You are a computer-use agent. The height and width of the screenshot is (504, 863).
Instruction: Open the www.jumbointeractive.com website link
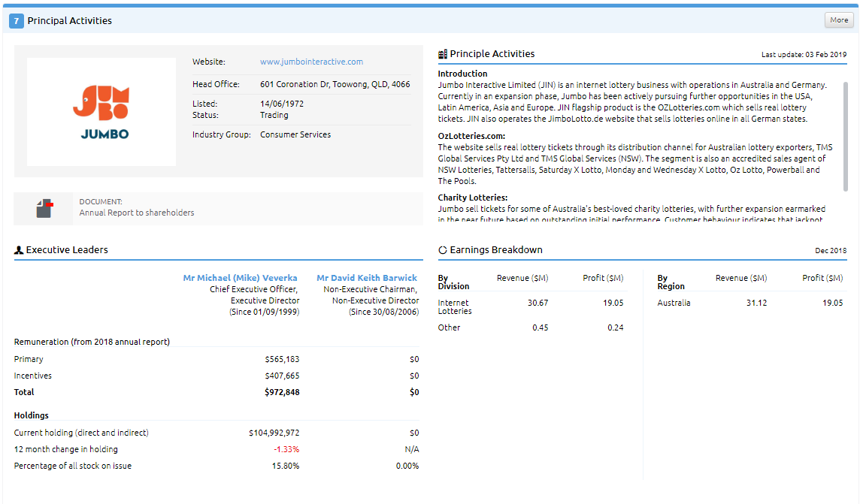point(311,62)
